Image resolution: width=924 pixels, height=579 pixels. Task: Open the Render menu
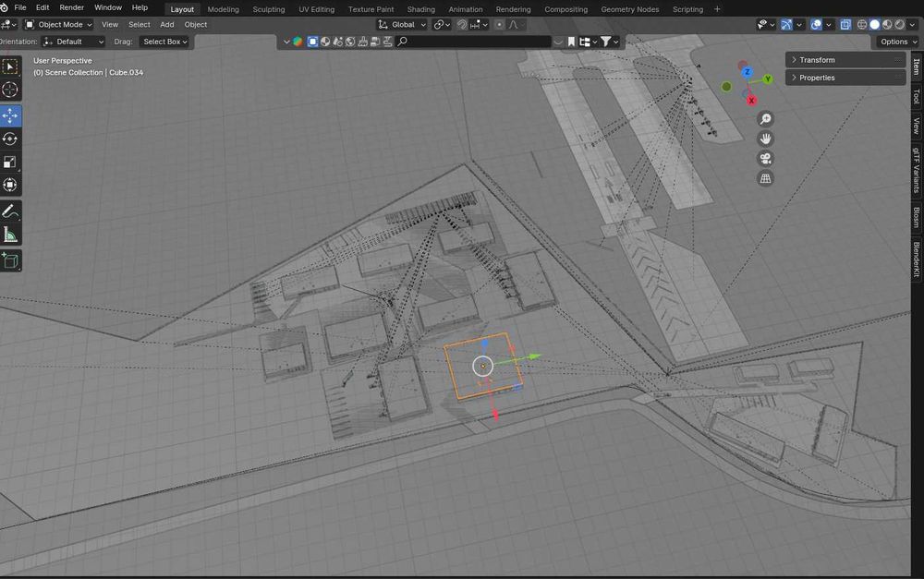[x=72, y=7]
